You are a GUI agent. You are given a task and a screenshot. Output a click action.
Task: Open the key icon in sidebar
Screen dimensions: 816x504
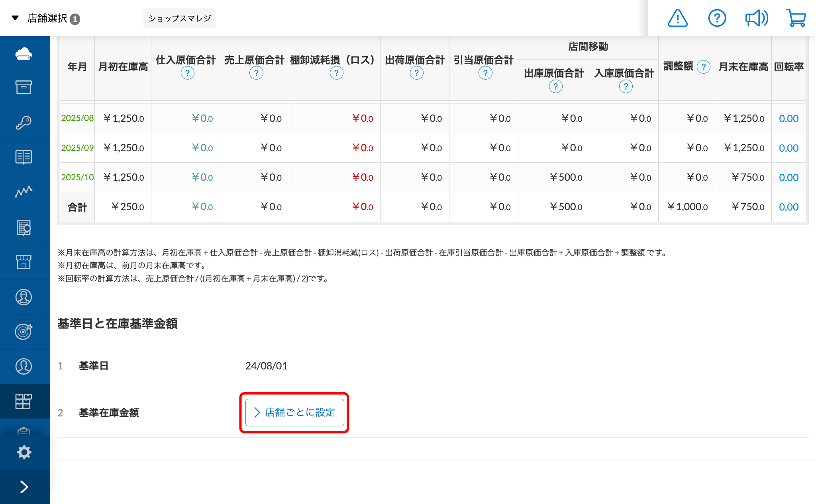24,123
